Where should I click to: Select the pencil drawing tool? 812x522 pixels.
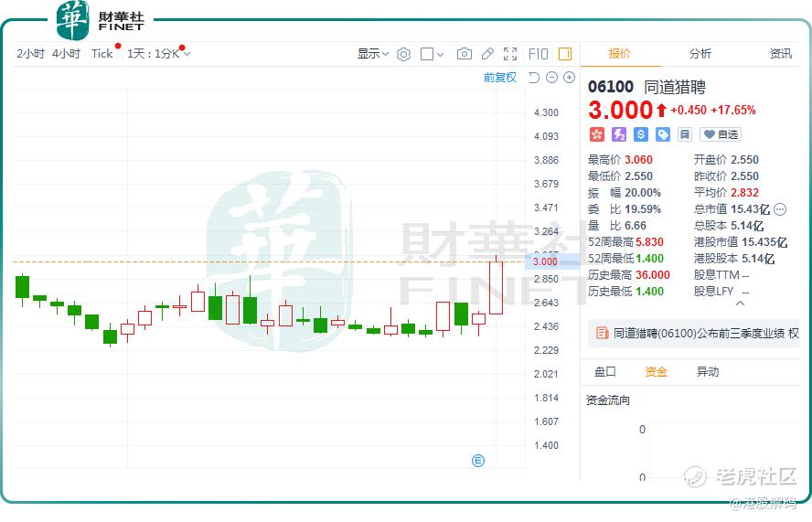pos(487,54)
